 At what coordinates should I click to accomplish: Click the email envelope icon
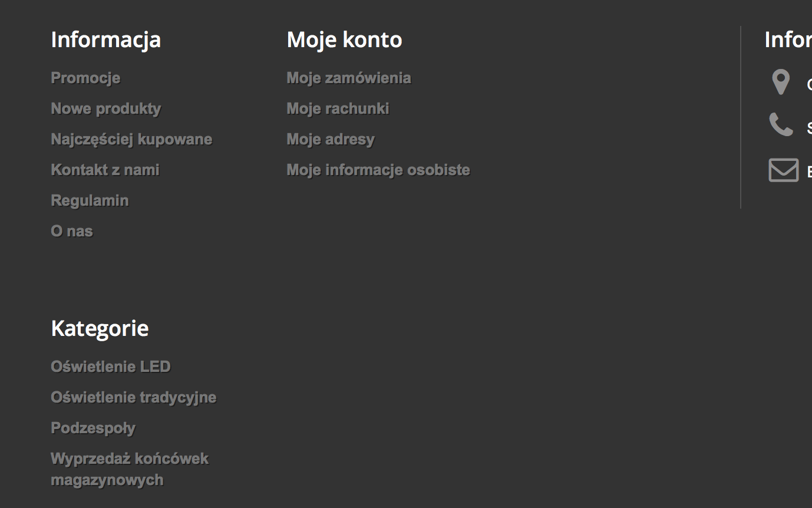[783, 170]
